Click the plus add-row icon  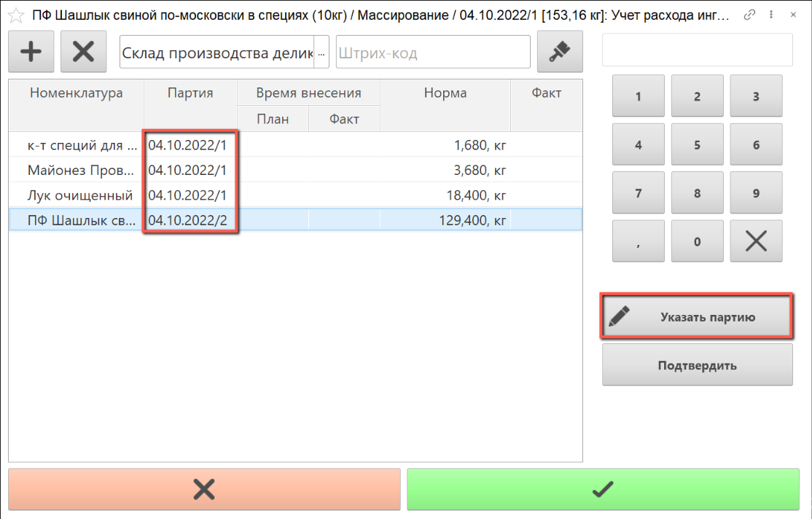coord(31,52)
